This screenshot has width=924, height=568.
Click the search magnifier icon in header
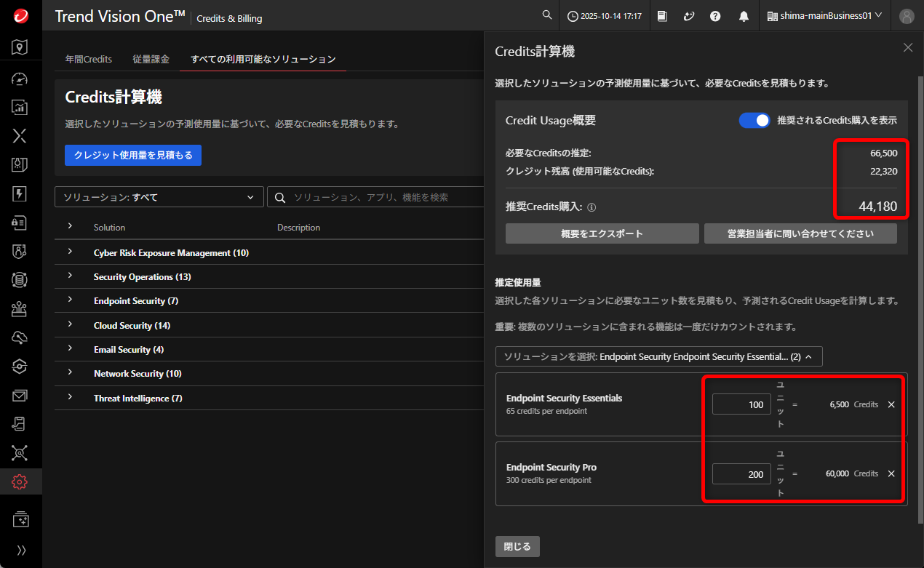coord(547,15)
